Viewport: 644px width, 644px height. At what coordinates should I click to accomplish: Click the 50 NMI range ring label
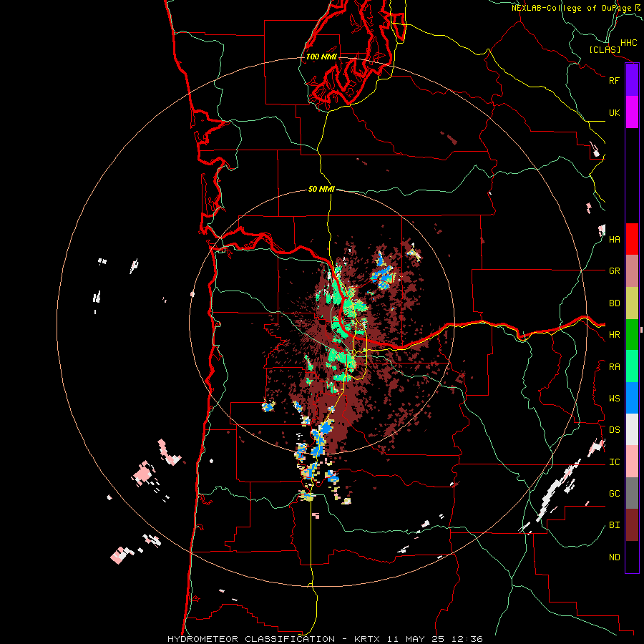pyautogui.click(x=321, y=189)
